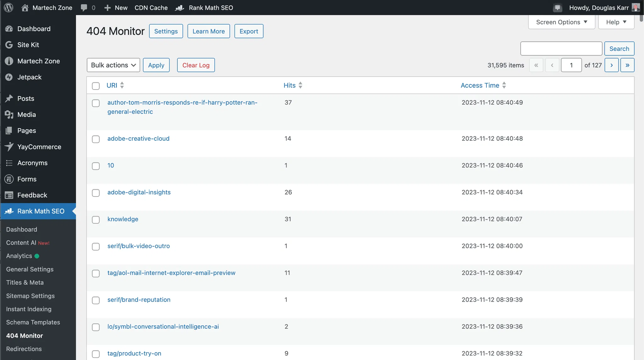
Task: Click the Feedback sidebar icon
Action: click(x=9, y=195)
